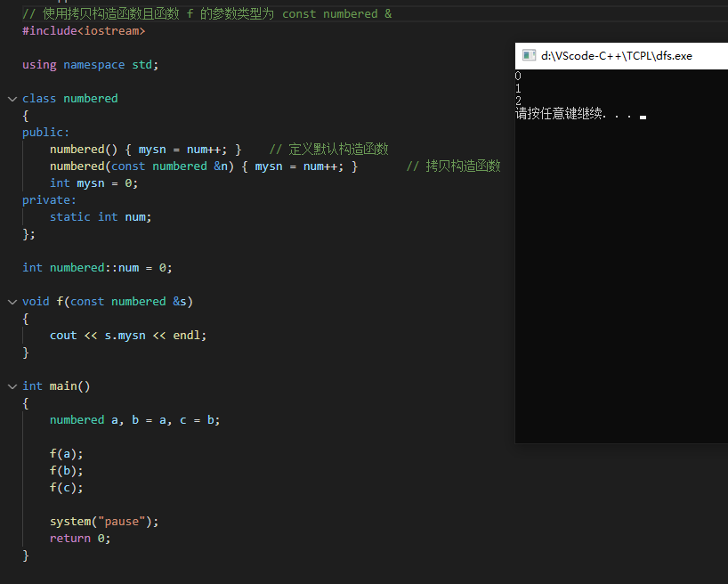Click the 'void f(const numbered &s)' signature
728x584 pixels.
108,302
